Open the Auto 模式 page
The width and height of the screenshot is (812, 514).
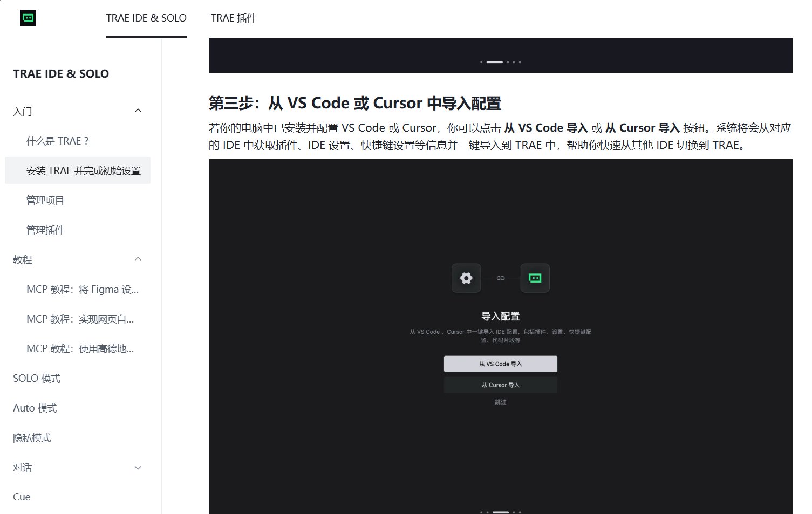click(35, 408)
